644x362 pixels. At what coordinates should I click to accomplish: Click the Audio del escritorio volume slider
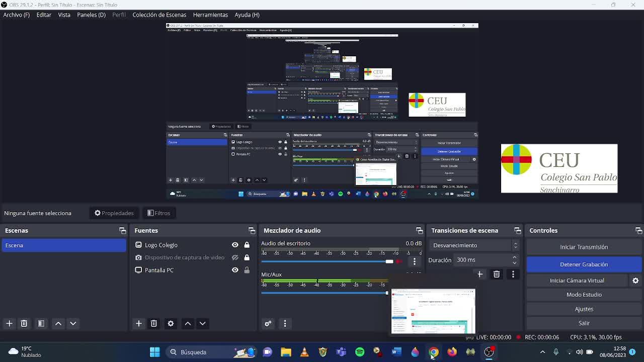click(x=327, y=261)
